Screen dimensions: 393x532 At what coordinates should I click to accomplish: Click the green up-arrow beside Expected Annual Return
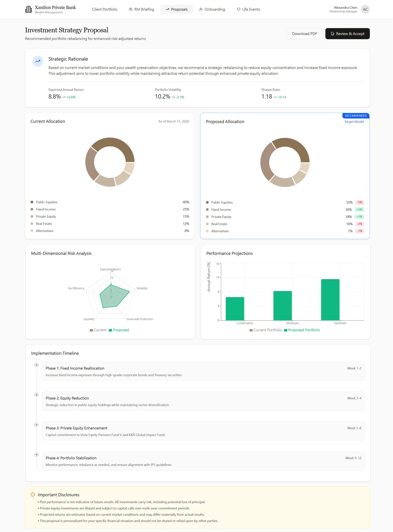click(x=64, y=97)
